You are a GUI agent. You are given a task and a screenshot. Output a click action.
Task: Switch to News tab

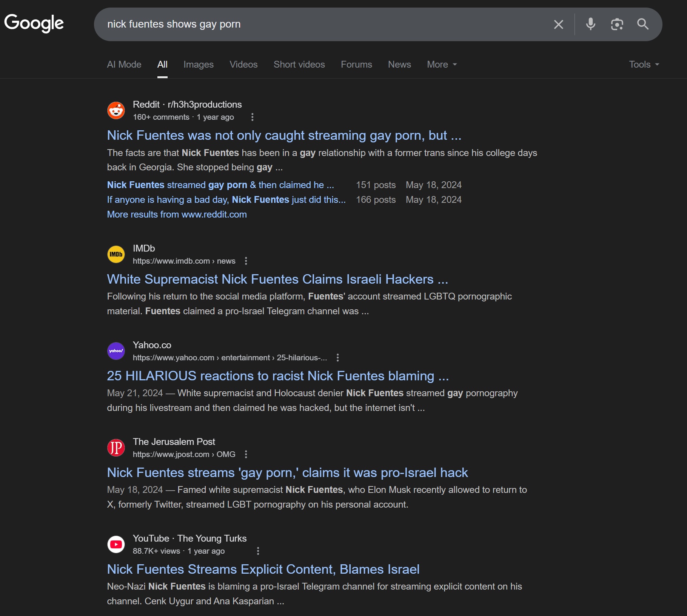point(399,65)
